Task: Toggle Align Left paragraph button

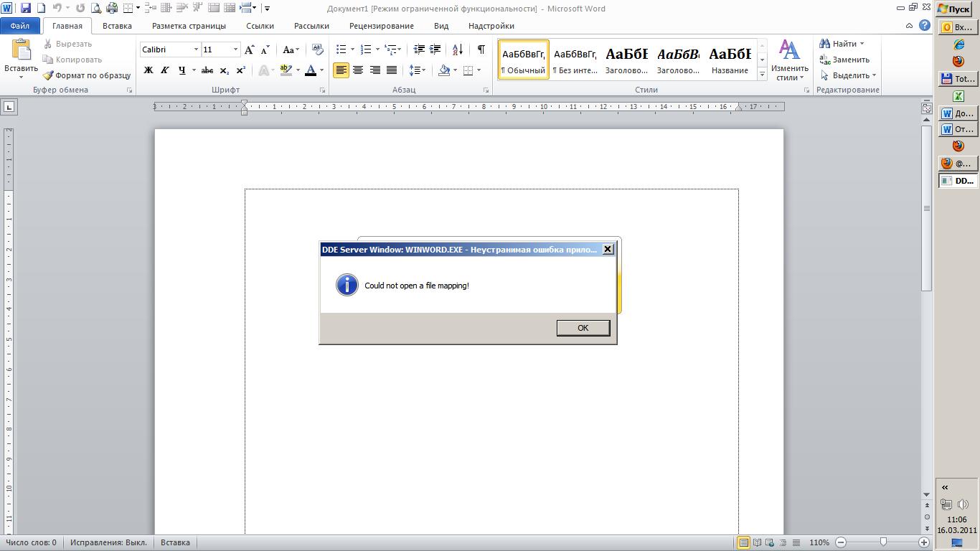Action: tap(341, 70)
